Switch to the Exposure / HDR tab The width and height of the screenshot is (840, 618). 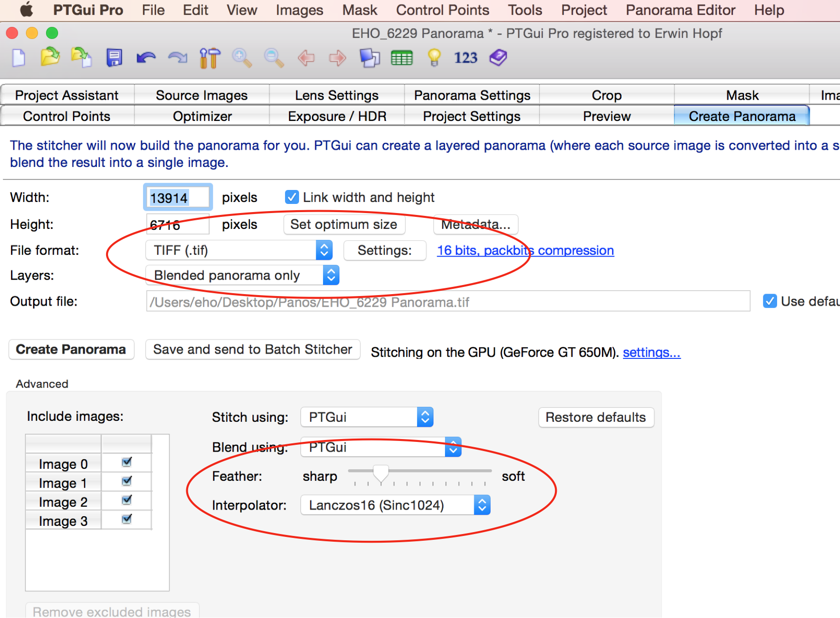(337, 116)
